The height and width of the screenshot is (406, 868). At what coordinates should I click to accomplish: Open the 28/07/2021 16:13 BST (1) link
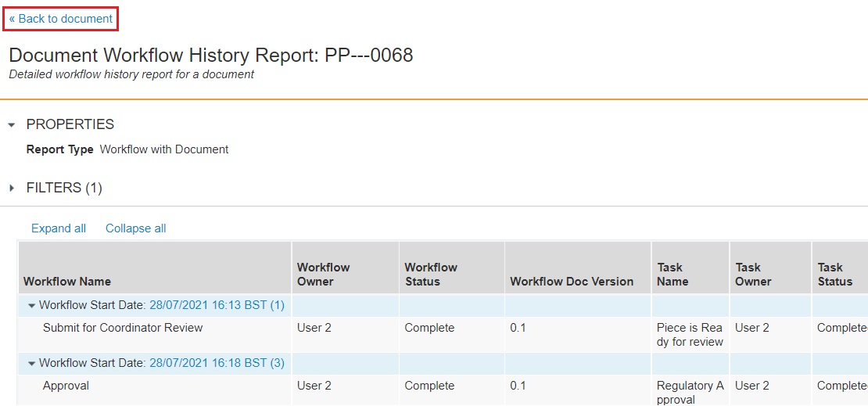(217, 305)
